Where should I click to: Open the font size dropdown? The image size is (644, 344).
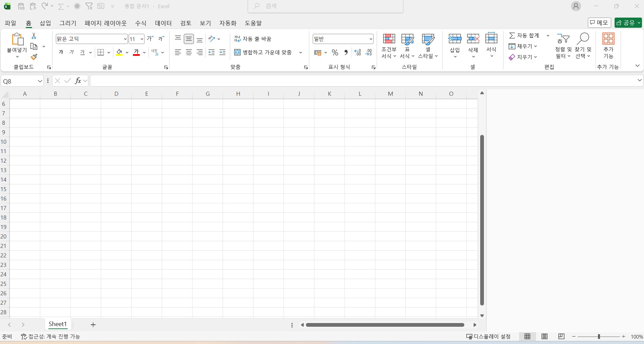pyautogui.click(x=141, y=39)
